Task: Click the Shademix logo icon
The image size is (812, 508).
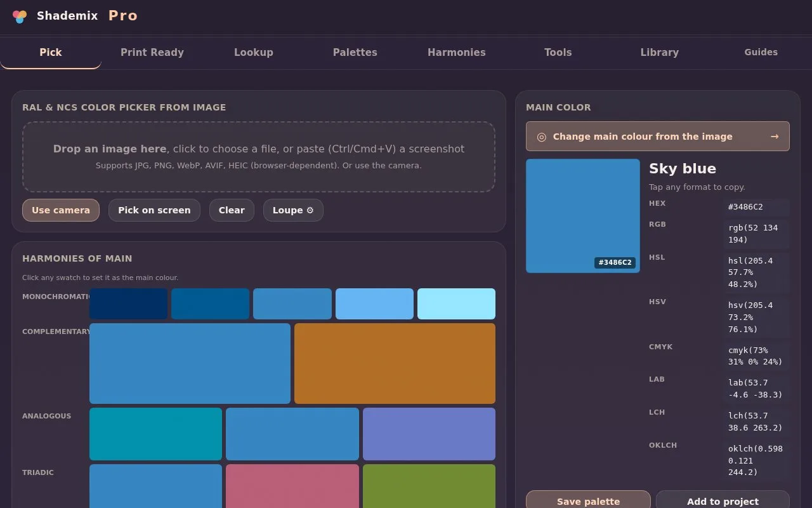Action: [20, 16]
